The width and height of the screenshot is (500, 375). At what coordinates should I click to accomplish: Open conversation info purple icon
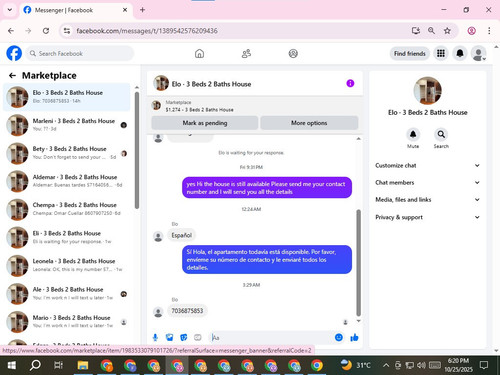(350, 83)
